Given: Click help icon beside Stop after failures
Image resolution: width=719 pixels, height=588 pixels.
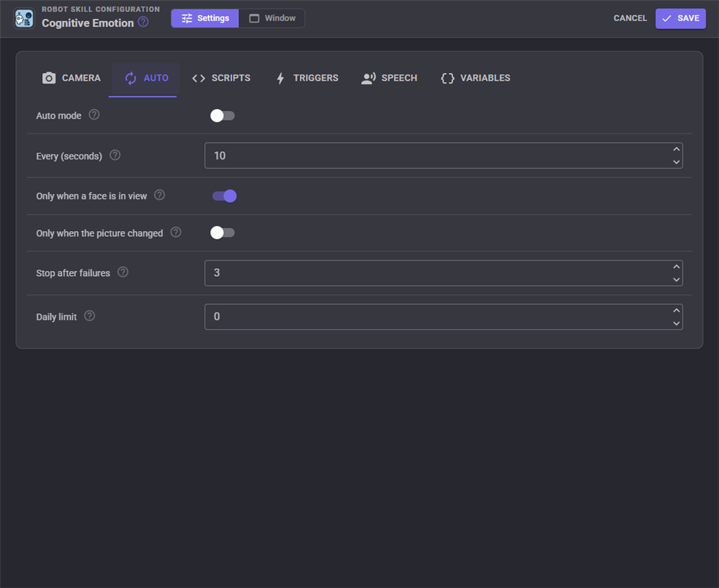Looking at the screenshot, I should (123, 272).
